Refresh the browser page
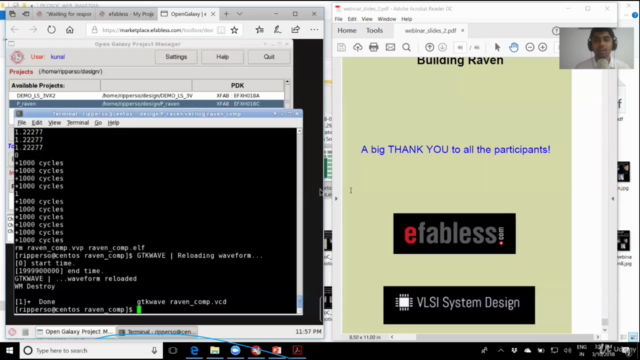The image size is (640, 360). 51,30
